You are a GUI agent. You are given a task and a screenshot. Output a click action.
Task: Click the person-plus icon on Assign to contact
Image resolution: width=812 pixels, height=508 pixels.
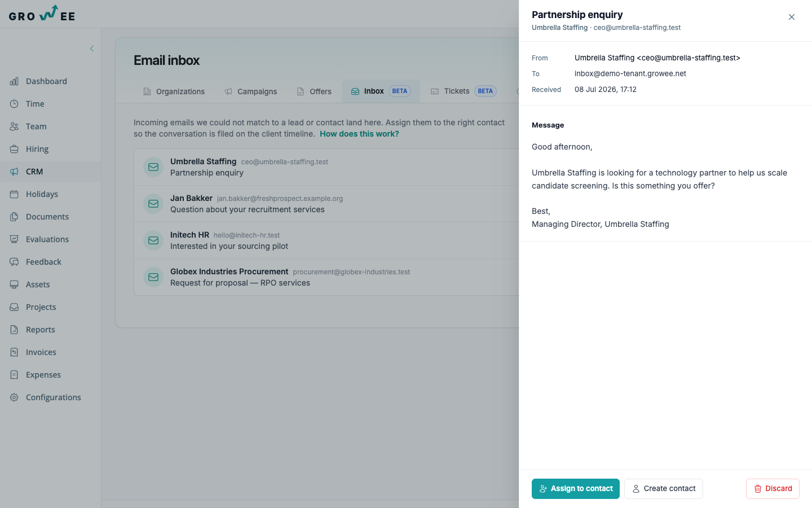click(x=543, y=489)
